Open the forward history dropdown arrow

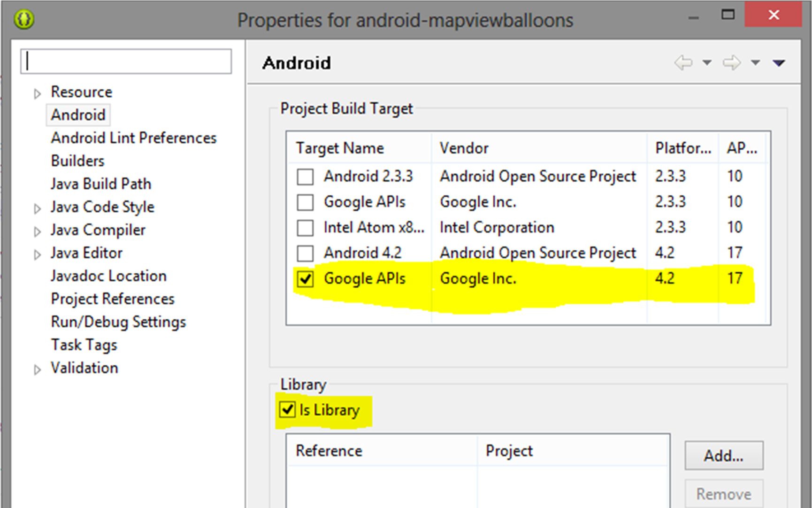tap(755, 62)
